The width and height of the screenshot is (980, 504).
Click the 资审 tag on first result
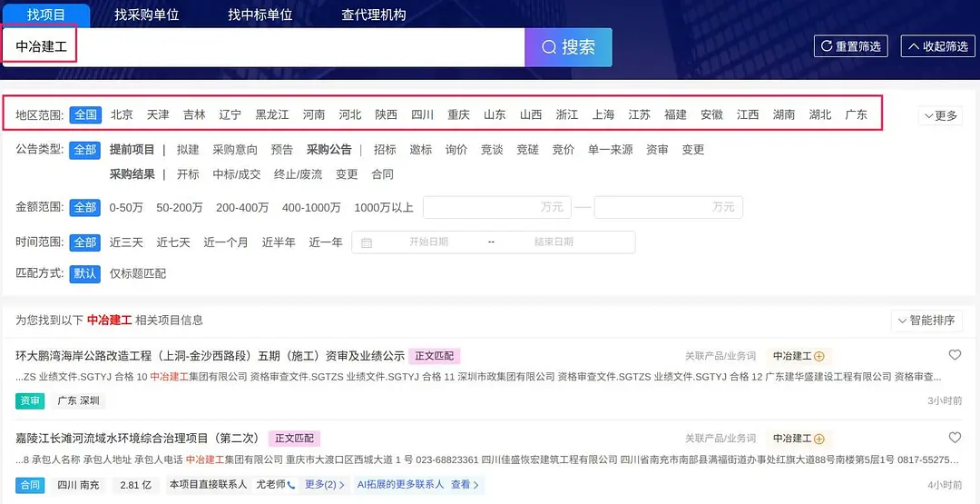(x=30, y=400)
